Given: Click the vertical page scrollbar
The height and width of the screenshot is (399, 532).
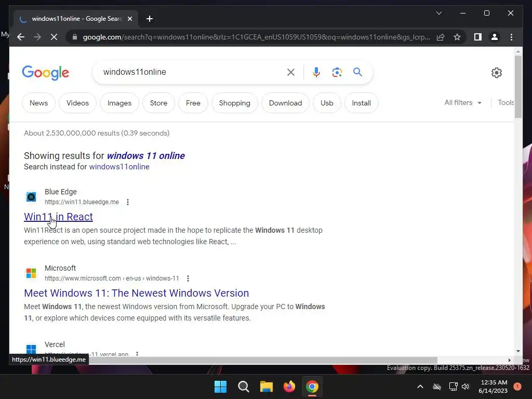Looking at the screenshot, I should 518,87.
